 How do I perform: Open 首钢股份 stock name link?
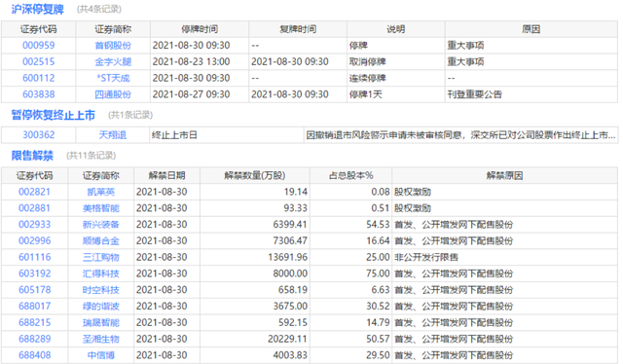[x=113, y=46]
